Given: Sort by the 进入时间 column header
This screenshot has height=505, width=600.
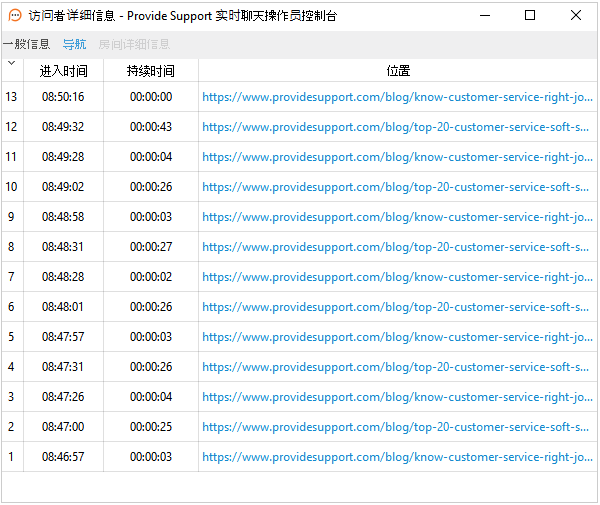Looking at the screenshot, I should coord(63,71).
